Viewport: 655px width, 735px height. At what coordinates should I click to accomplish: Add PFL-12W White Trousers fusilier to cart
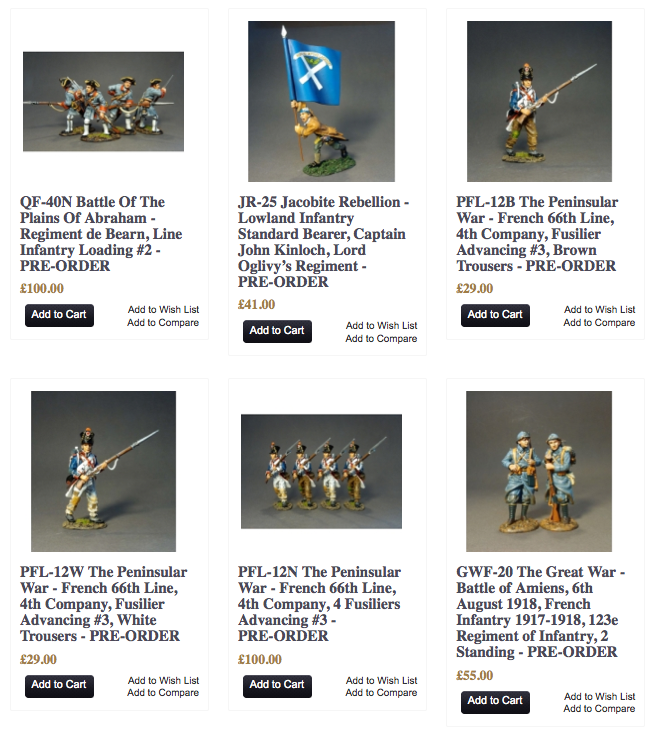tap(59, 685)
